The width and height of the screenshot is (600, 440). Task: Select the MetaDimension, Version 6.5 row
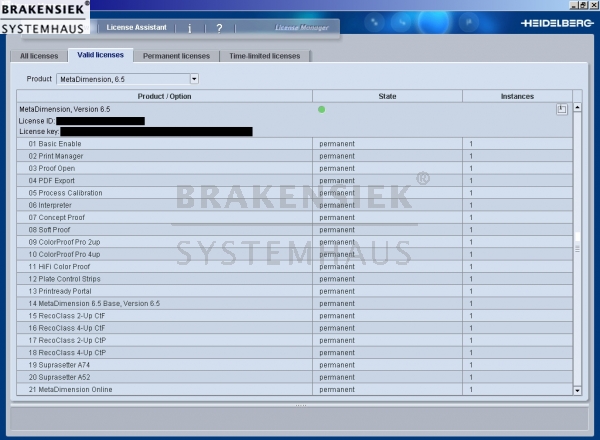tap(295, 120)
